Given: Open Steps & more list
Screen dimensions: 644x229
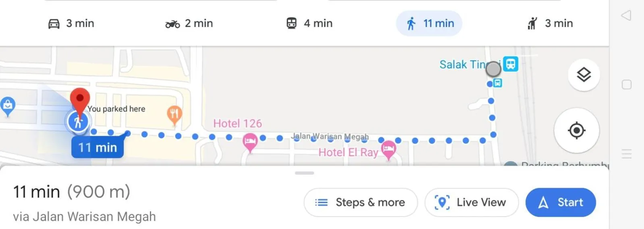Looking at the screenshot, I should coord(361,202).
